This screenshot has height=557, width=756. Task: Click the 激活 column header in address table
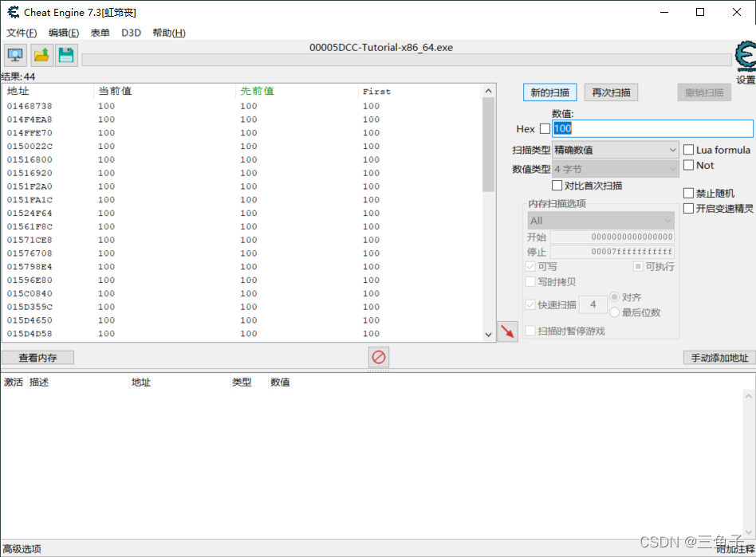point(14,382)
